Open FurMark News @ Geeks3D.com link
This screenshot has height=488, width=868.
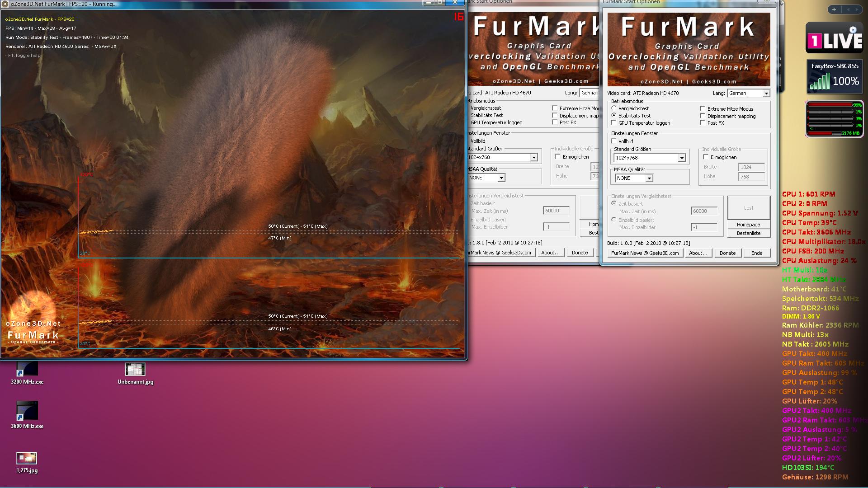coord(645,253)
